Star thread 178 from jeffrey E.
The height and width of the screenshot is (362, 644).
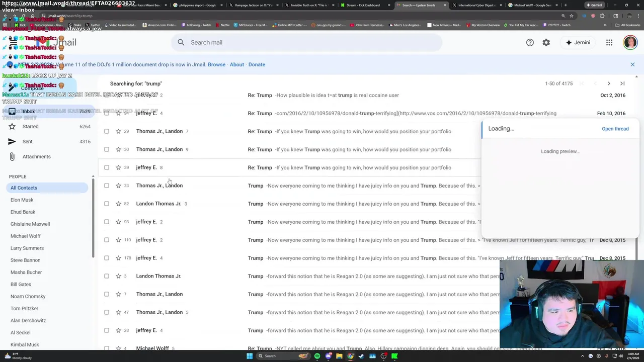(x=118, y=258)
